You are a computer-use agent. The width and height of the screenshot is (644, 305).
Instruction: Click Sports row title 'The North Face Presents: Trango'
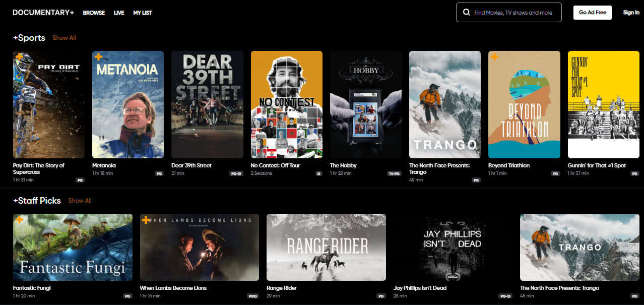point(439,169)
